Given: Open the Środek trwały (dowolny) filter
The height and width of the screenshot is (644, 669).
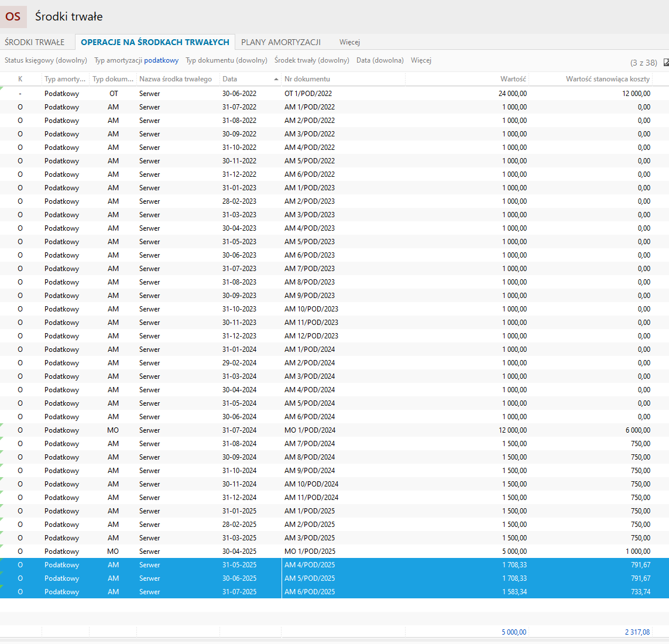Looking at the screenshot, I should pos(311,60).
